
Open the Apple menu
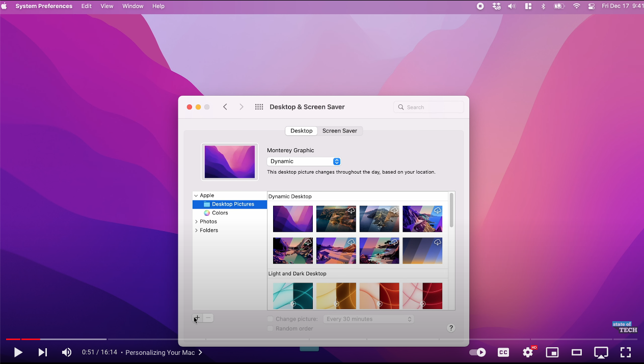click(5, 6)
